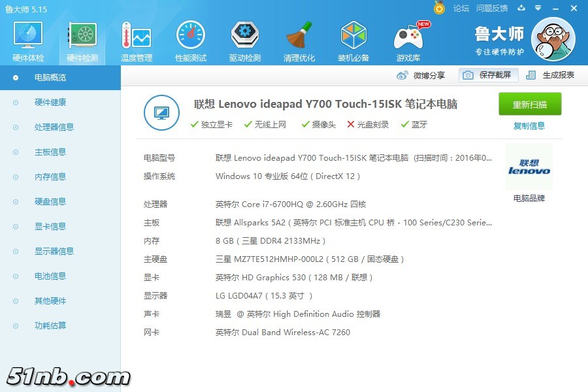This screenshot has width=588, height=392.
Task: Open the title bar dropdown triangle menu
Action: pos(538,8)
